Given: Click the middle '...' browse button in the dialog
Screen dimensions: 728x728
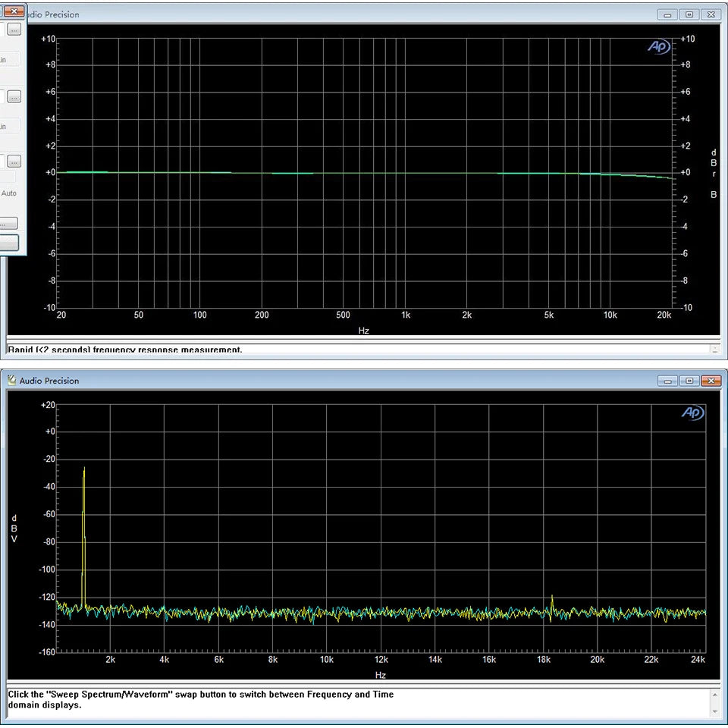Looking at the screenshot, I should tap(14, 96).
